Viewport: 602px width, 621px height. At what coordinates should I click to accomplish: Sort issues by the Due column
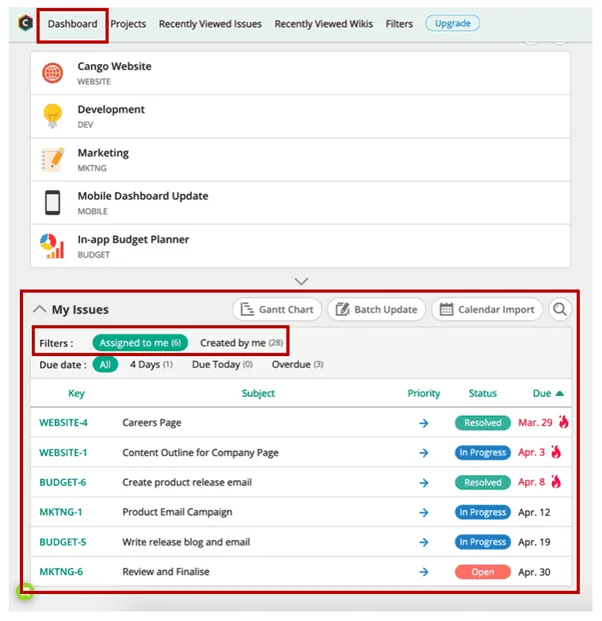(x=548, y=394)
